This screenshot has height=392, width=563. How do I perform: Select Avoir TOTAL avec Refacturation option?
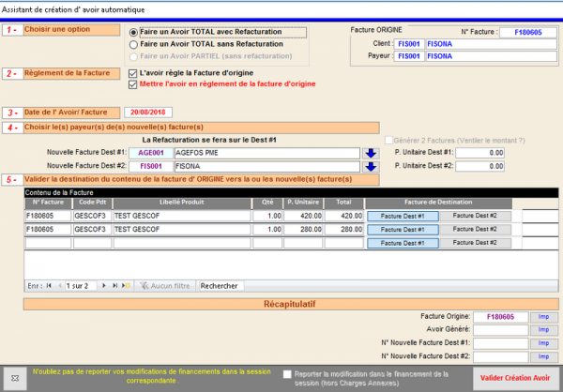[133, 32]
